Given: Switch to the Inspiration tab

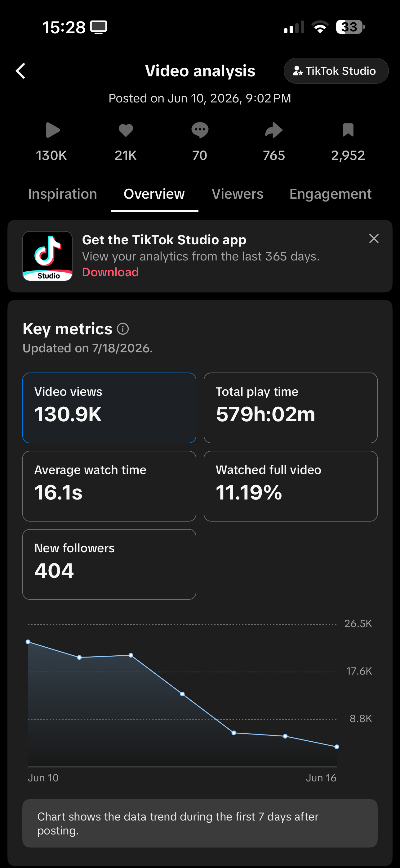Looking at the screenshot, I should coord(63,194).
